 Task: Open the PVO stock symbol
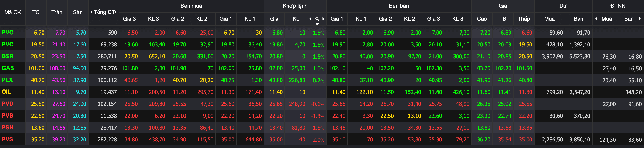click(8, 32)
